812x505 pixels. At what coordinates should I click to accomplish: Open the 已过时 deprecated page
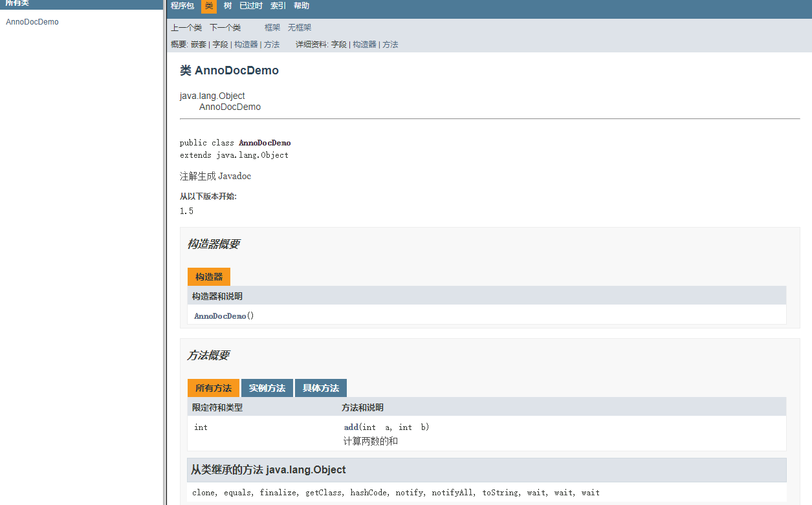251,6
